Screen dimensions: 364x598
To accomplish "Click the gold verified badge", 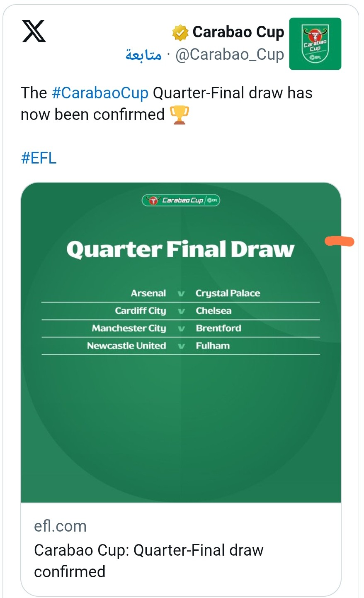I will (x=180, y=33).
